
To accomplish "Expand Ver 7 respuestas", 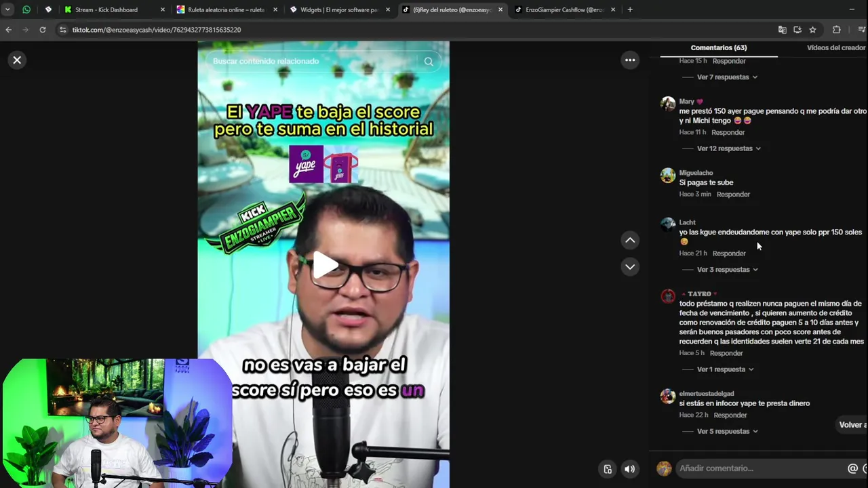I will pos(727,77).
